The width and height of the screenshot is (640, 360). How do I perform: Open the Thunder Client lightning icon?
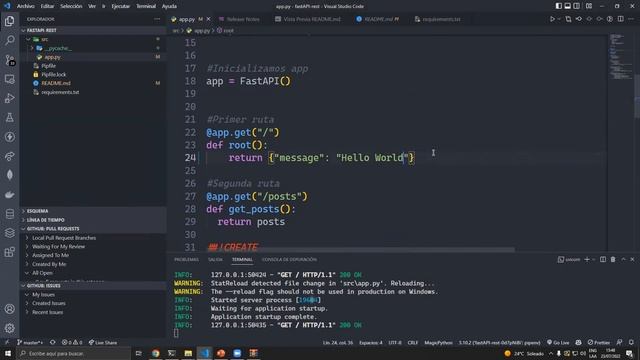[x=9, y=137]
